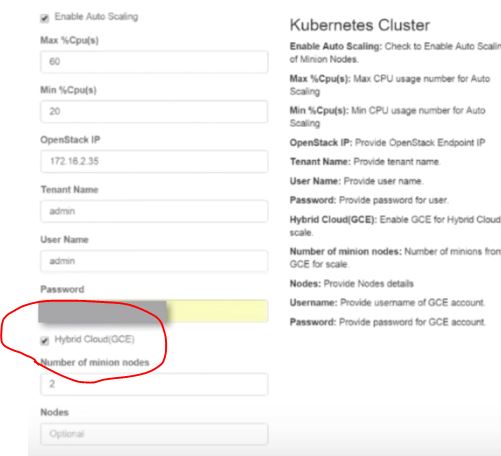Focus the OpenStack IP input with 172.16.2.35
The height and width of the screenshot is (456, 501).
(x=154, y=161)
